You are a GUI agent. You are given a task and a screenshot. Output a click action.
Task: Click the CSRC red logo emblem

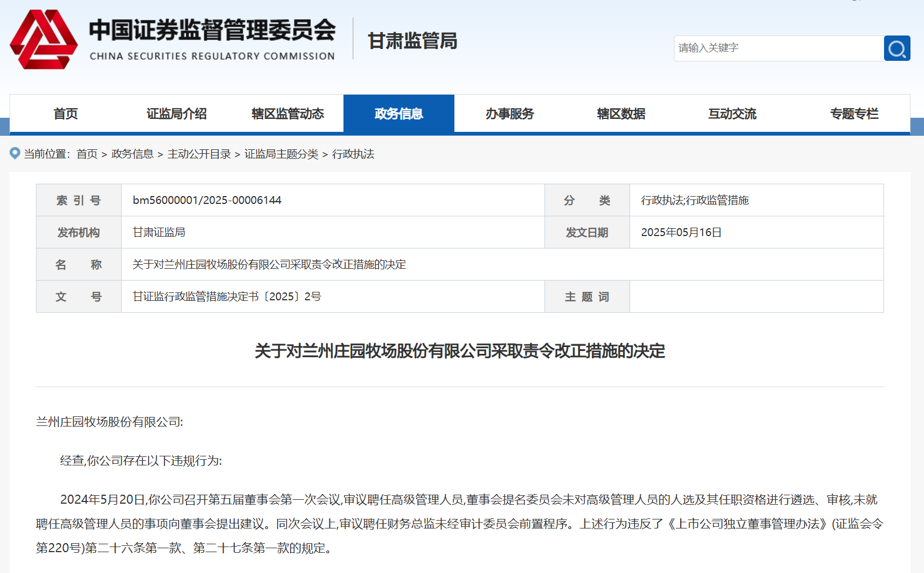(x=44, y=39)
